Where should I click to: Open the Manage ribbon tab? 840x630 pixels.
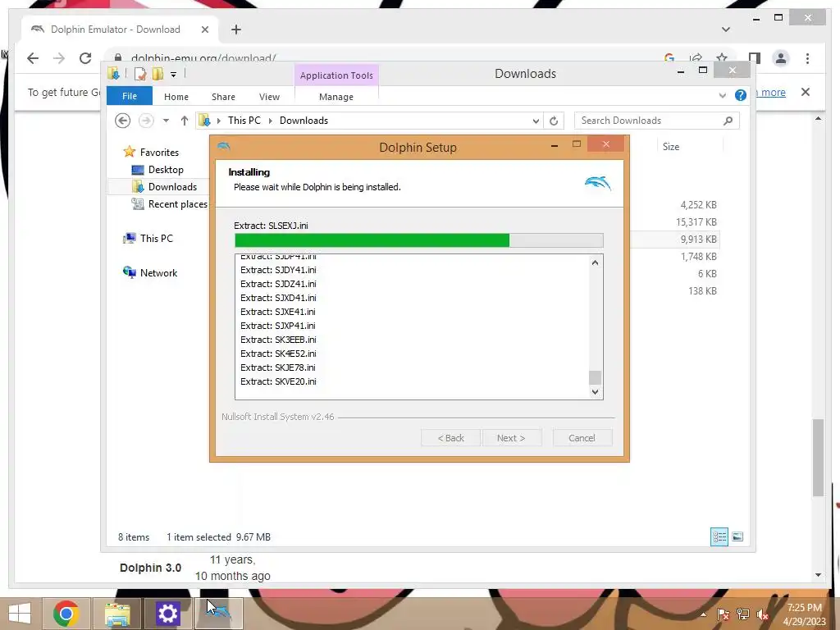coord(336,97)
